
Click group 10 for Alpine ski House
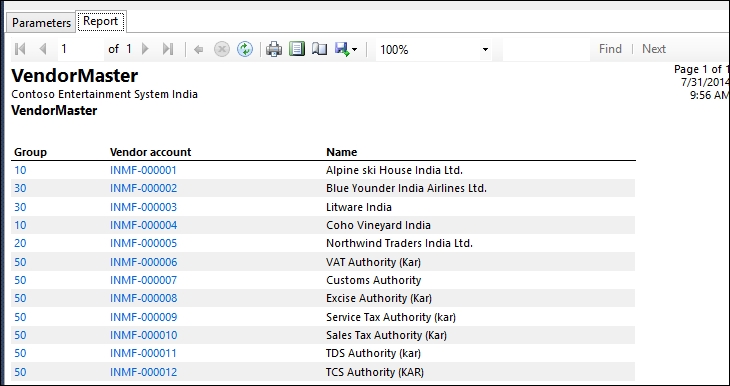click(x=20, y=170)
